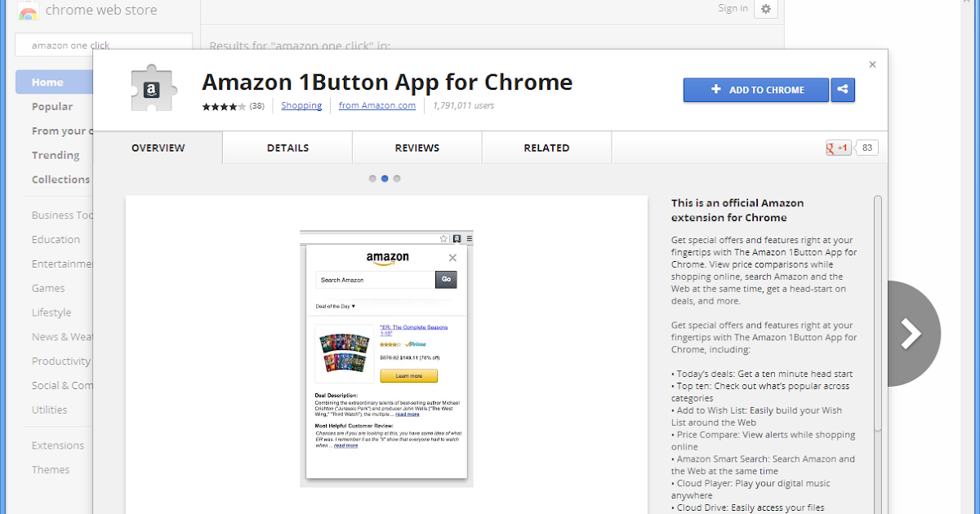Screen dimensions: 980x514
Task: Switch to the Details tab
Action: coord(287,148)
